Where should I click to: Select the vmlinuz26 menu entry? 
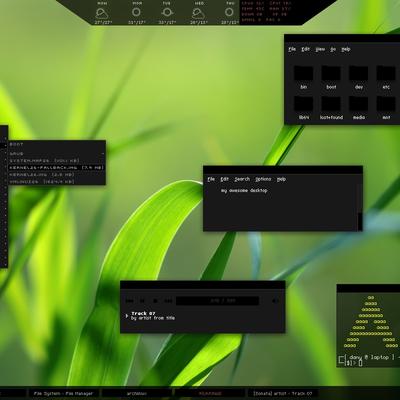[57, 182]
